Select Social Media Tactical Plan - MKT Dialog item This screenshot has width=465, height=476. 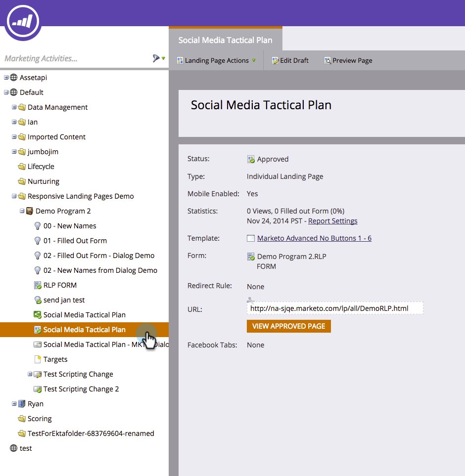(106, 345)
